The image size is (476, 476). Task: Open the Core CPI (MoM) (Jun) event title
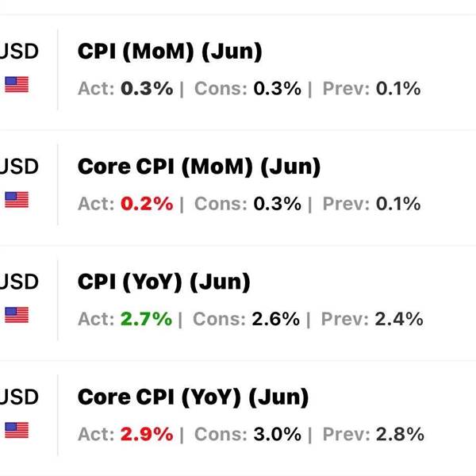pyautogui.click(x=199, y=167)
